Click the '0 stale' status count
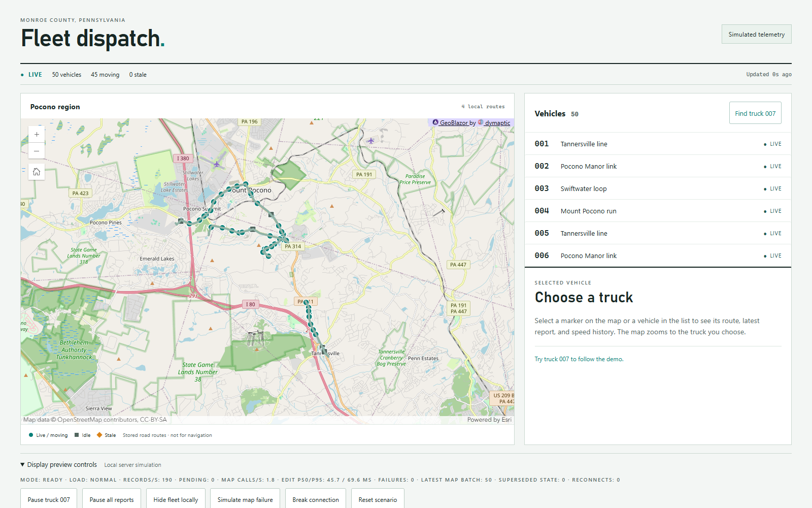This screenshot has width=812, height=508. (138, 75)
